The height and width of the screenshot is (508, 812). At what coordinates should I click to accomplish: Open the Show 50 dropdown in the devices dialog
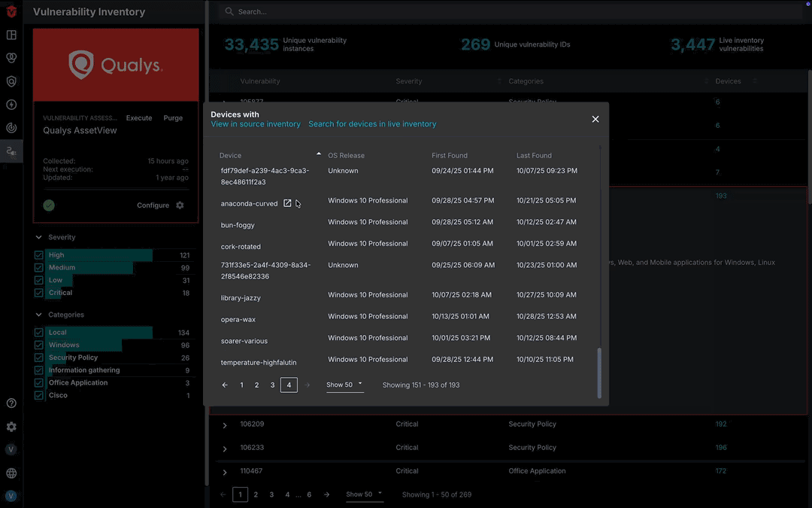[x=344, y=385]
